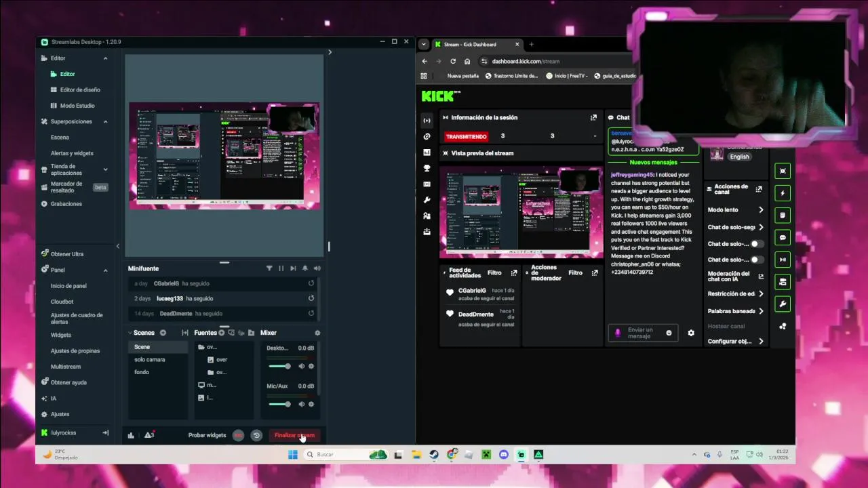Click Finalizar stream button
Image resolution: width=868 pixels, height=488 pixels.
(294, 435)
